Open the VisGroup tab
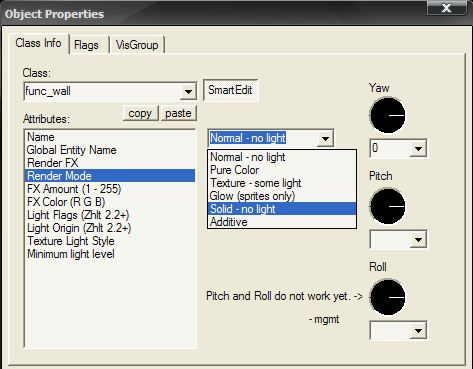Viewport: 473px width, 369px height. (x=137, y=45)
